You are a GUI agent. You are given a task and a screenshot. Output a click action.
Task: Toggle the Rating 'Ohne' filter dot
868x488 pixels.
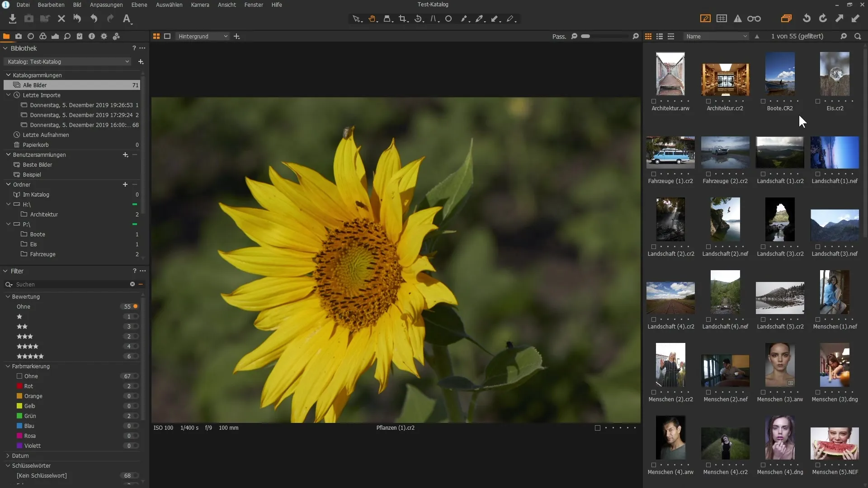pos(135,306)
